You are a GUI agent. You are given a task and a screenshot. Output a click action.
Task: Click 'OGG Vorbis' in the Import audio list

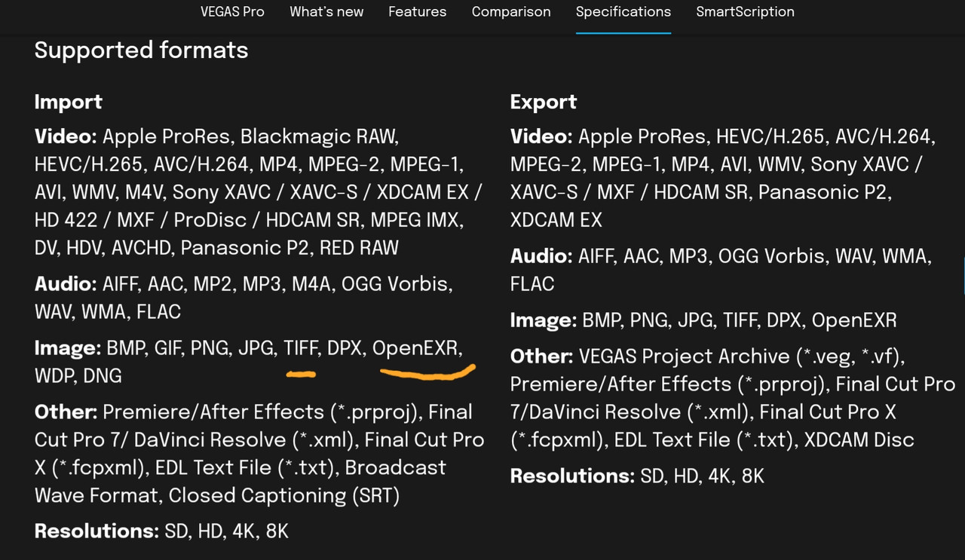click(395, 284)
